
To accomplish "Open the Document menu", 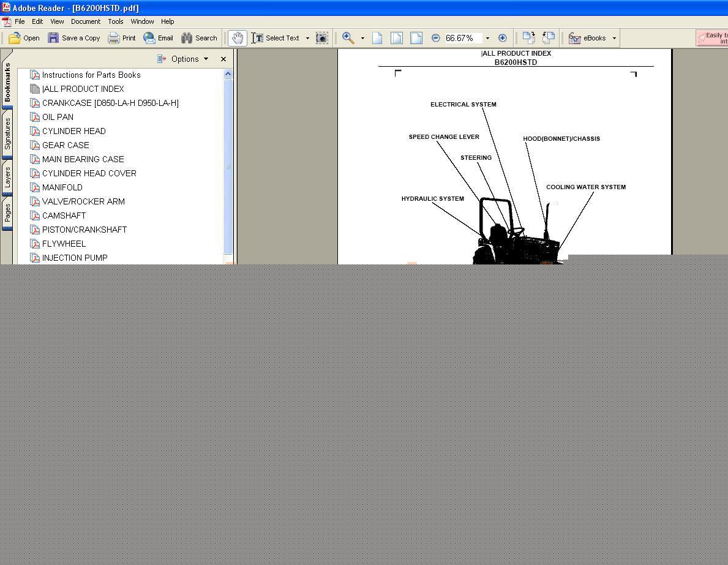I will coord(85,21).
